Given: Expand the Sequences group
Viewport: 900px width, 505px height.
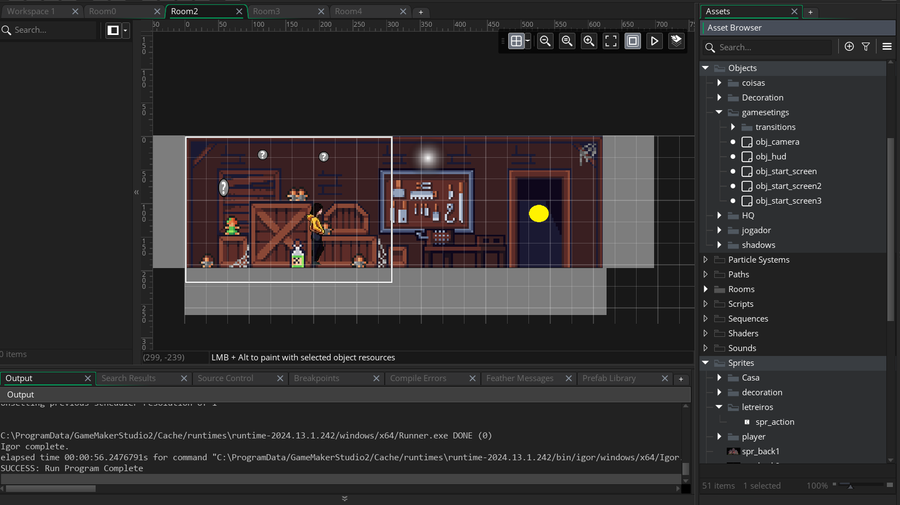Looking at the screenshot, I should click(705, 318).
